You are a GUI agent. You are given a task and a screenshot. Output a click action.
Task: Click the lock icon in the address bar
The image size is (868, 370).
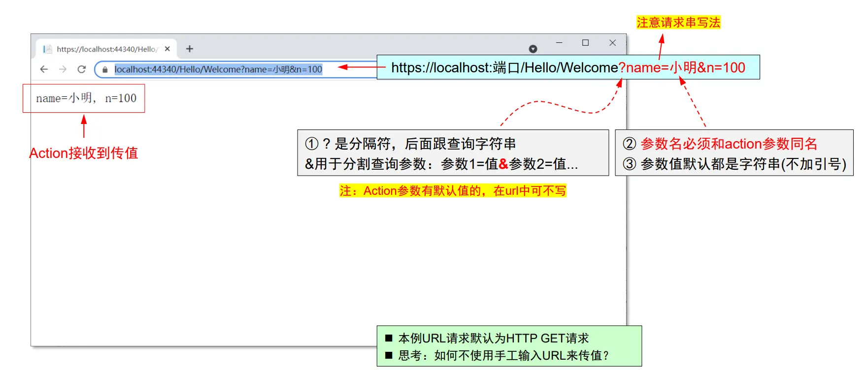pyautogui.click(x=105, y=70)
